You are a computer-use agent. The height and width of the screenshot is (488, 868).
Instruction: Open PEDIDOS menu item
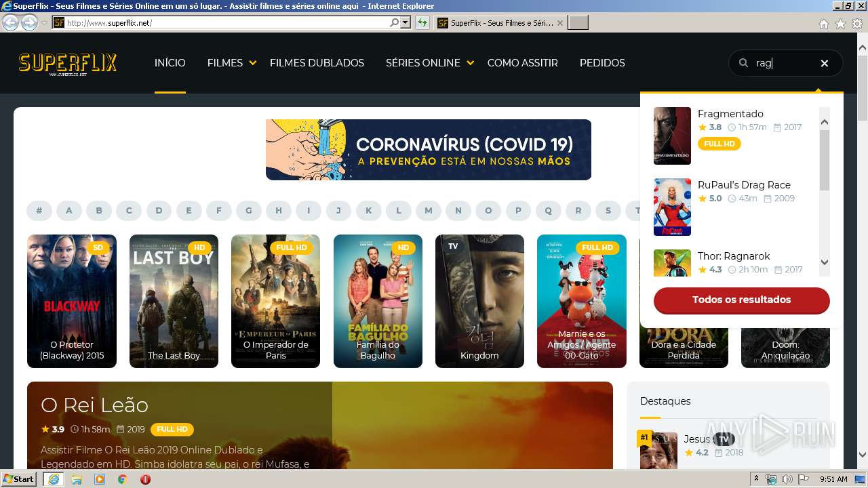602,63
